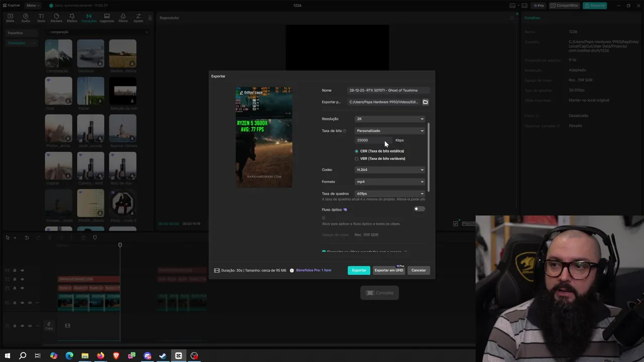Open the Taxa de bits Personalizado dropdown

(x=390, y=131)
